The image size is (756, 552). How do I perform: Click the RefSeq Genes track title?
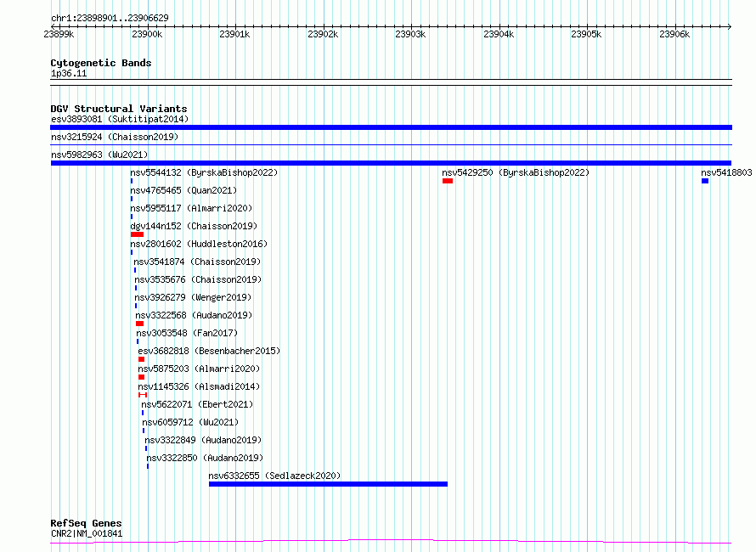[x=86, y=523]
